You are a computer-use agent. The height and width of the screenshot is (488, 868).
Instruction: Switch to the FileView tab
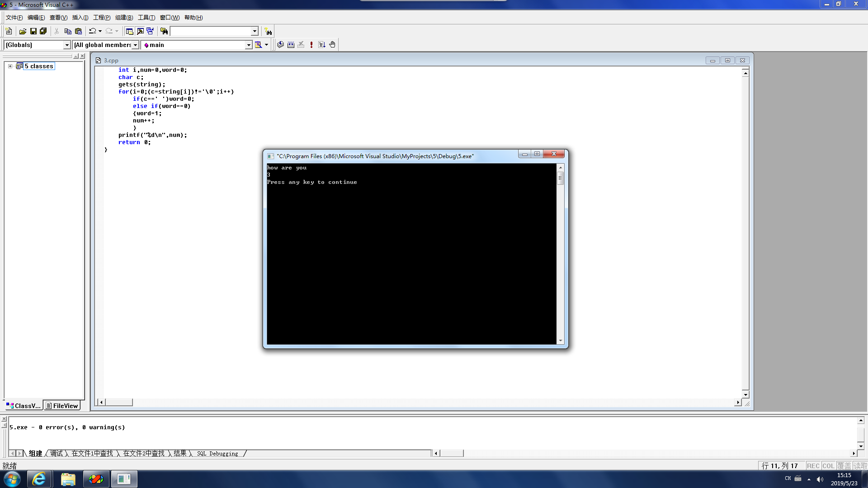pos(62,406)
